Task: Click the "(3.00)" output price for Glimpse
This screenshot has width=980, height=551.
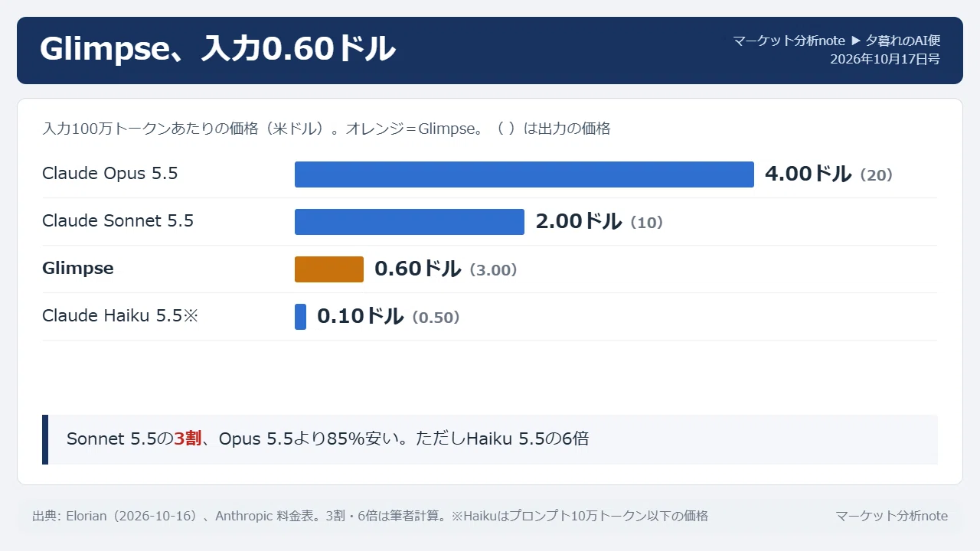Action: point(493,270)
